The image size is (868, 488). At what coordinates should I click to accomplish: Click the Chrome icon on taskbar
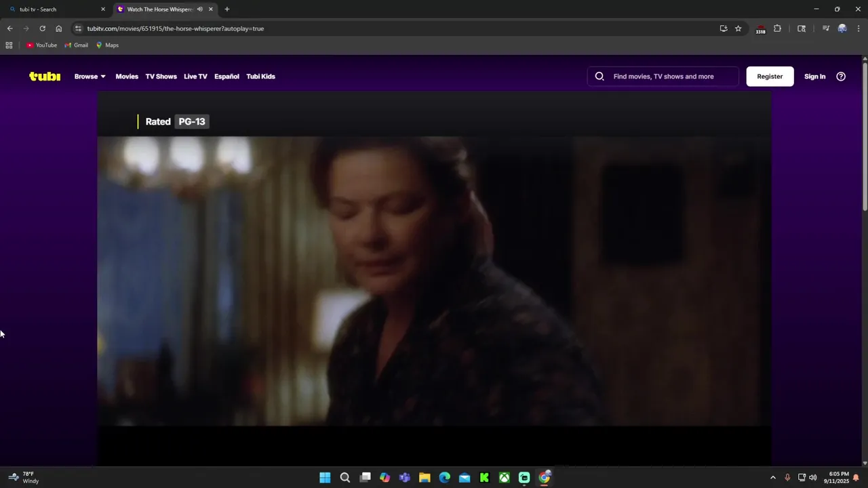point(545,478)
